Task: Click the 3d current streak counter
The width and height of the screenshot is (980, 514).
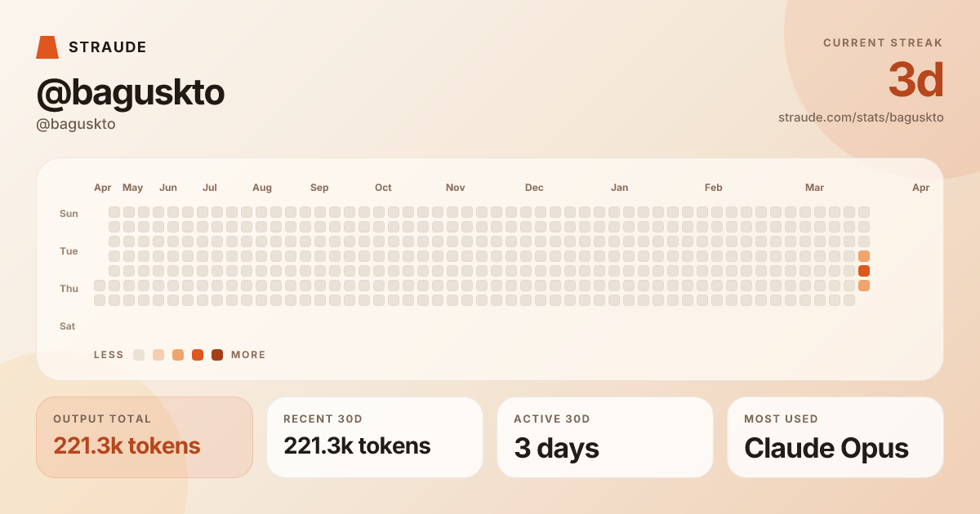Action: (x=915, y=80)
